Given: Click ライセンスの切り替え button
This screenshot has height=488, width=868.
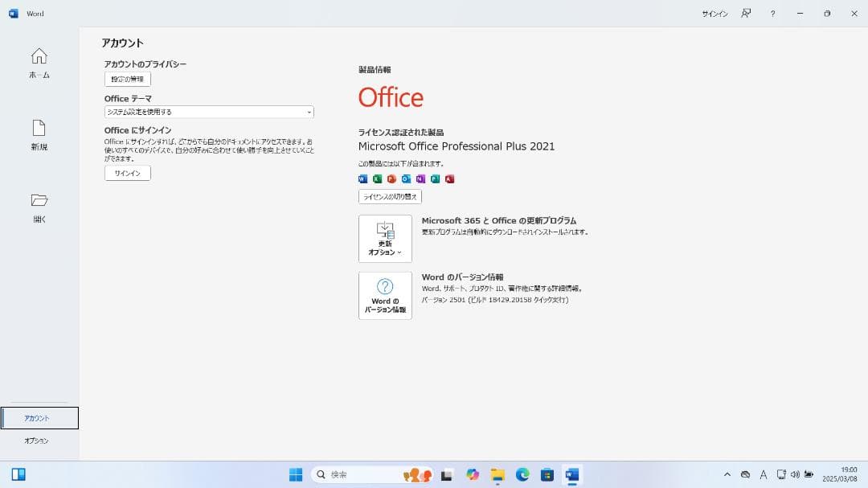Looking at the screenshot, I should pos(391,196).
